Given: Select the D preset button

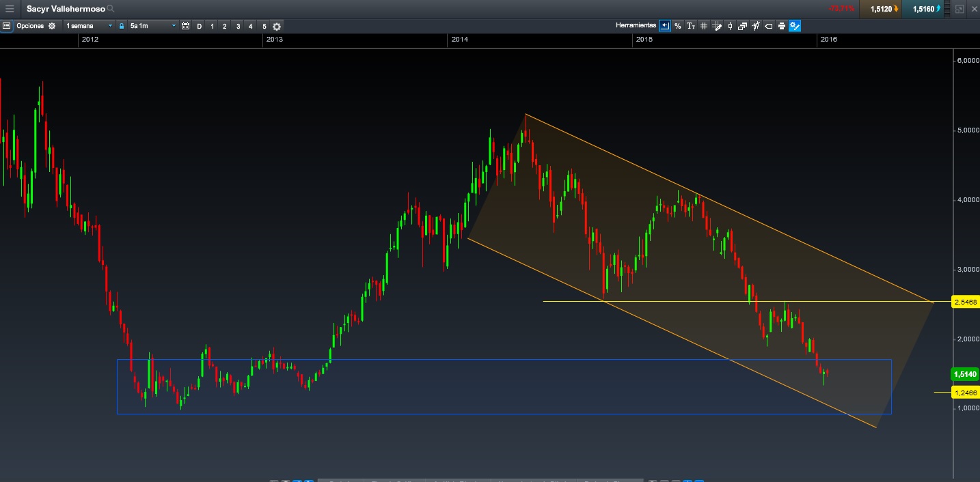Looking at the screenshot, I should click(x=200, y=26).
